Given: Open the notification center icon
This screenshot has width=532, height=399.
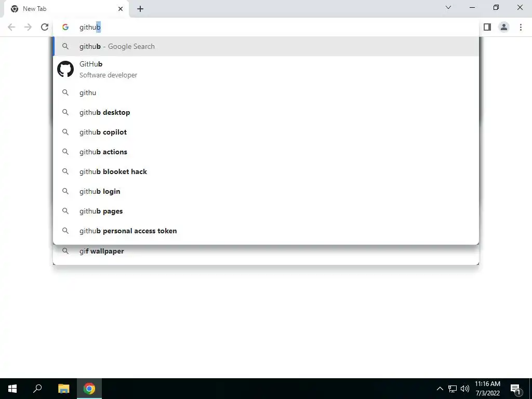Looking at the screenshot, I should pos(516,389).
